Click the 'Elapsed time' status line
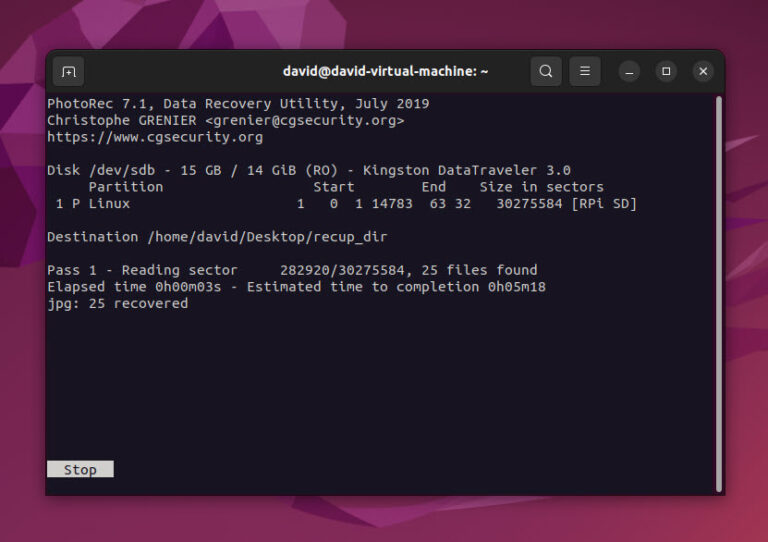This screenshot has width=768, height=542. (x=296, y=287)
